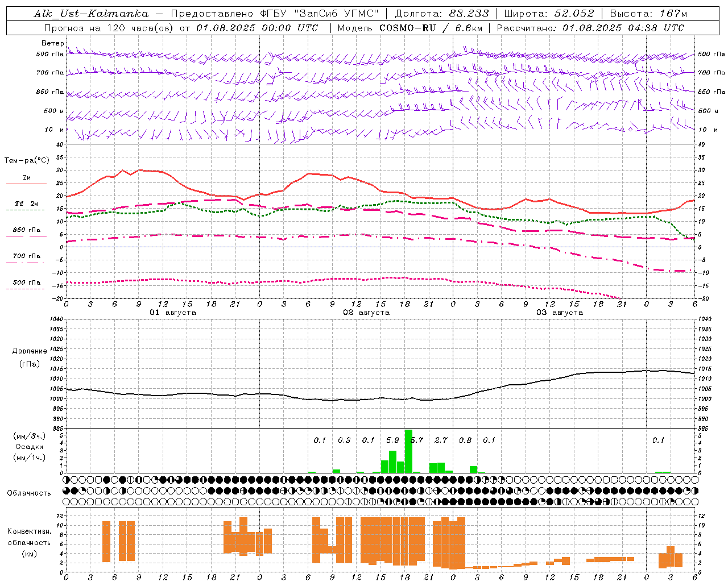Select the "Высота: 167м" elevation text

coord(648,14)
